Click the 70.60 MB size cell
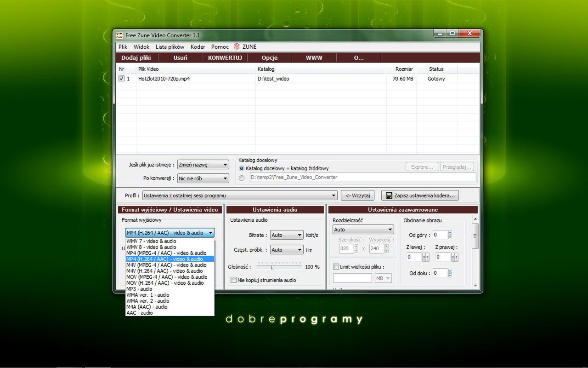The image size is (588, 368). (x=401, y=79)
